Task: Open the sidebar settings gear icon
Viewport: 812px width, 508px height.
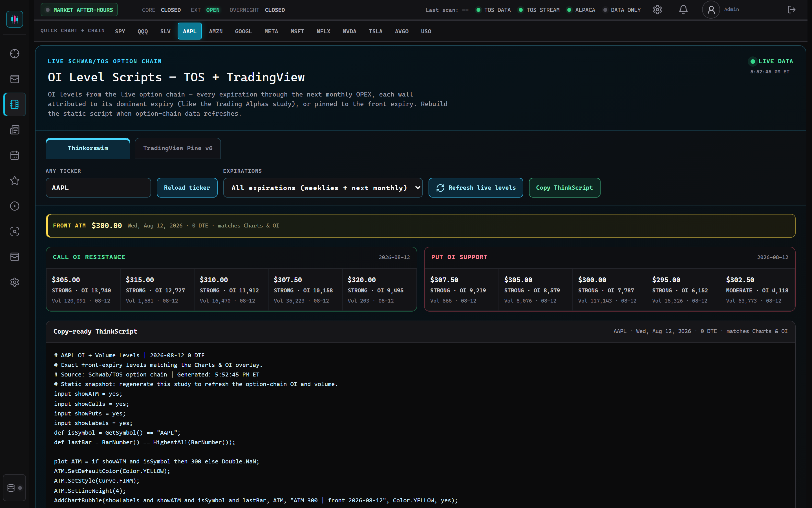Action: tap(14, 282)
